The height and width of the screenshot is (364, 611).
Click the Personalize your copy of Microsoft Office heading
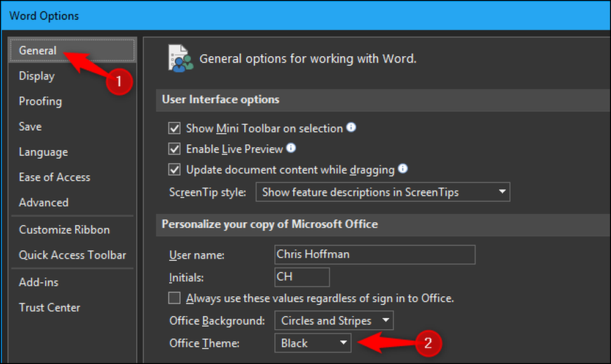269,224
